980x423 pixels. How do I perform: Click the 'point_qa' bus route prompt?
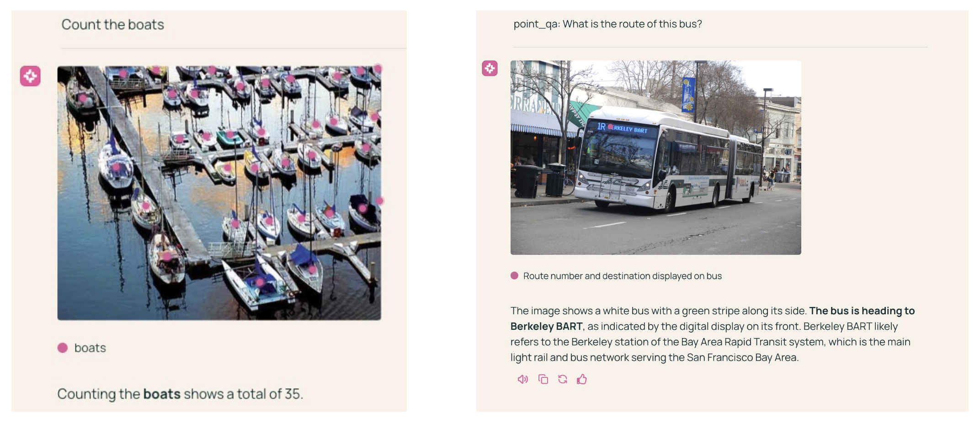[x=607, y=24]
